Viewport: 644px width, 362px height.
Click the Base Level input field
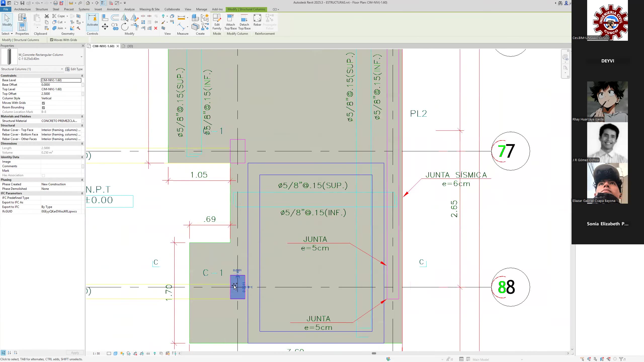61,80
